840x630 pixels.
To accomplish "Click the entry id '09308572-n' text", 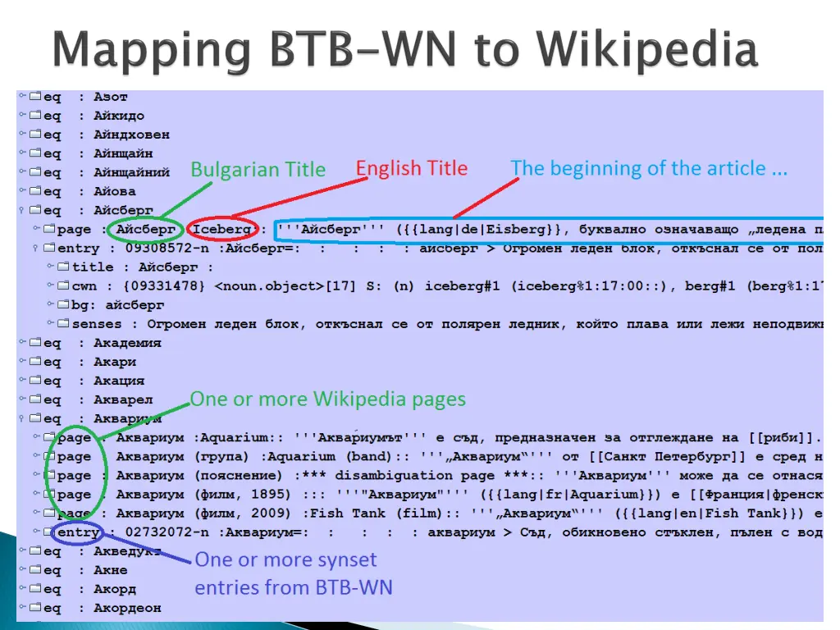I will click(x=167, y=249).
